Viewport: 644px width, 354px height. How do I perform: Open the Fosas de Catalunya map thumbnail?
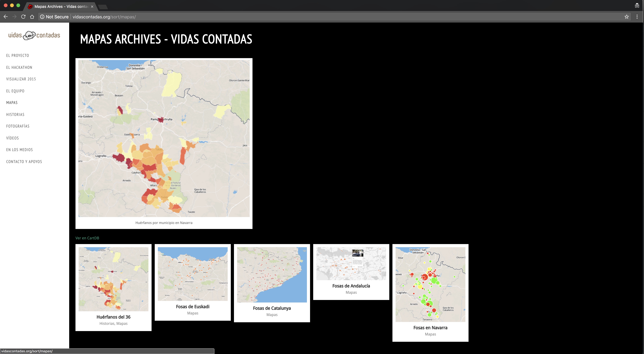272,275
